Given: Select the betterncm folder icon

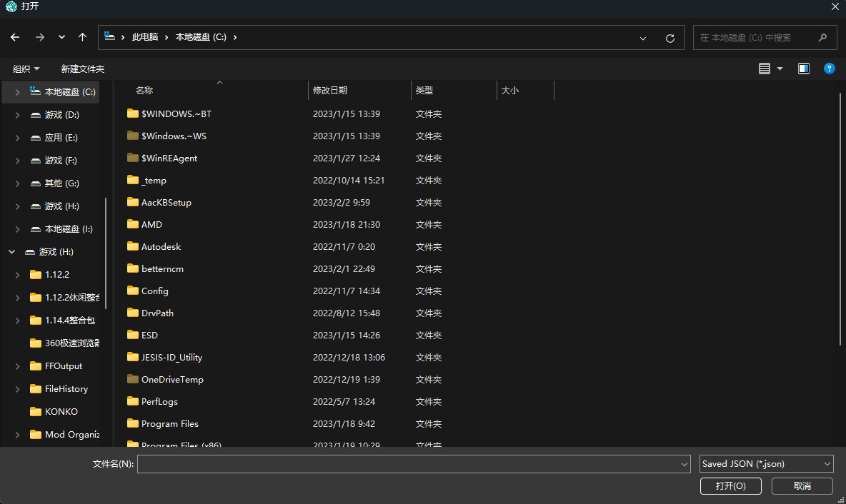Looking at the screenshot, I should tap(133, 268).
